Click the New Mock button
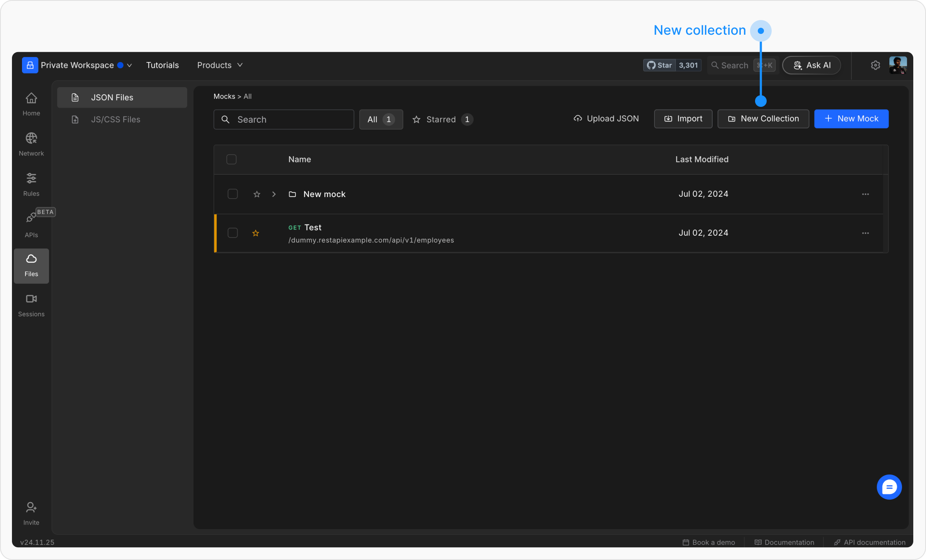The height and width of the screenshot is (560, 926). [x=851, y=119]
